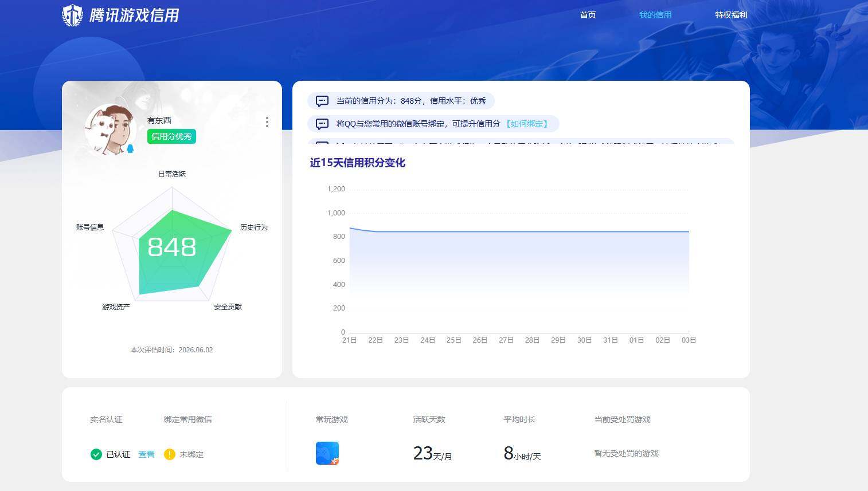Click the 800 y-axis value
The width and height of the screenshot is (868, 491).
339,237
